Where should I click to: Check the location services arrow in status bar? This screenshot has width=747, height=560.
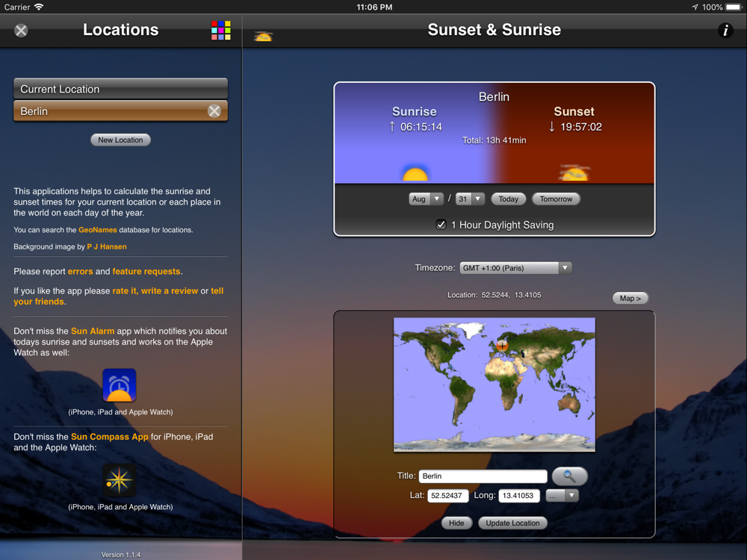click(x=695, y=7)
